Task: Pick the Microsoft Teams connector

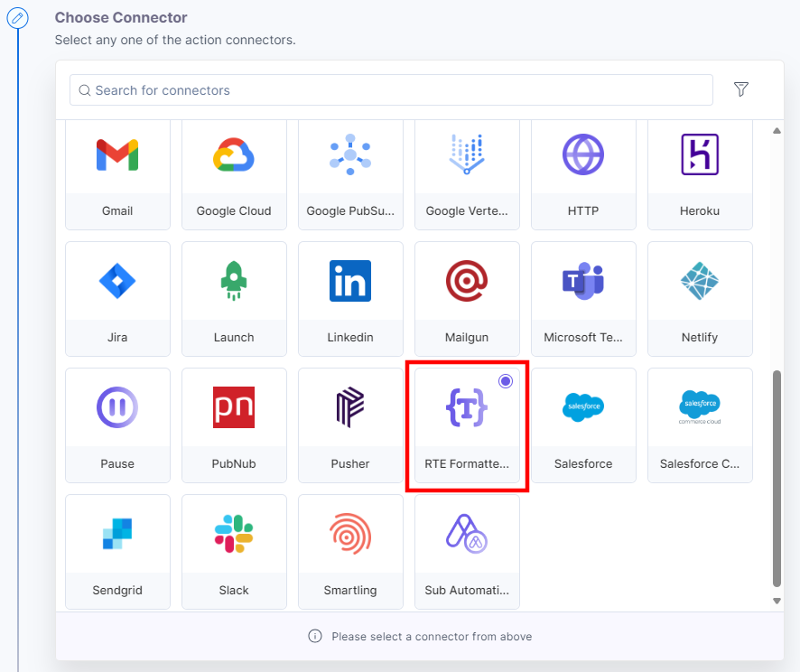Action: coord(584,299)
